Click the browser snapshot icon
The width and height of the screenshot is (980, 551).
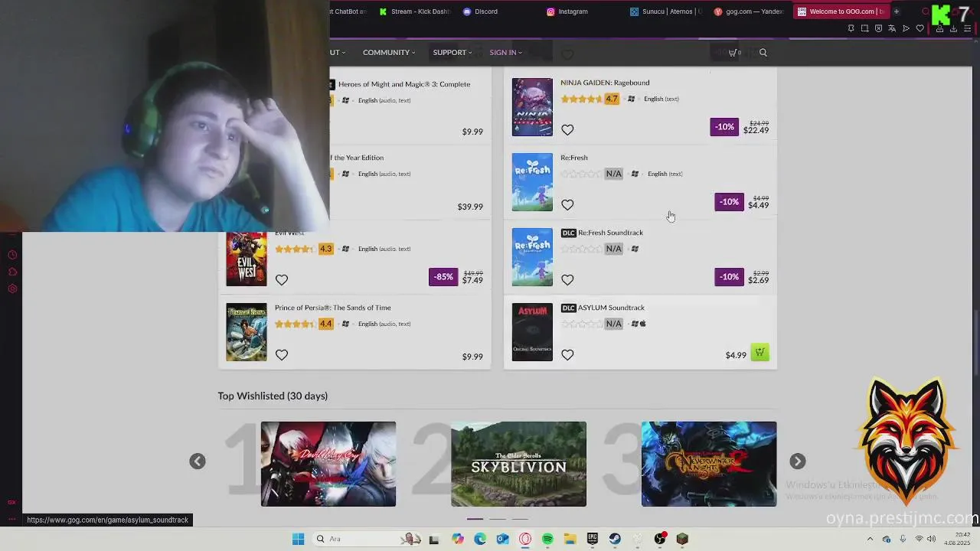(865, 28)
